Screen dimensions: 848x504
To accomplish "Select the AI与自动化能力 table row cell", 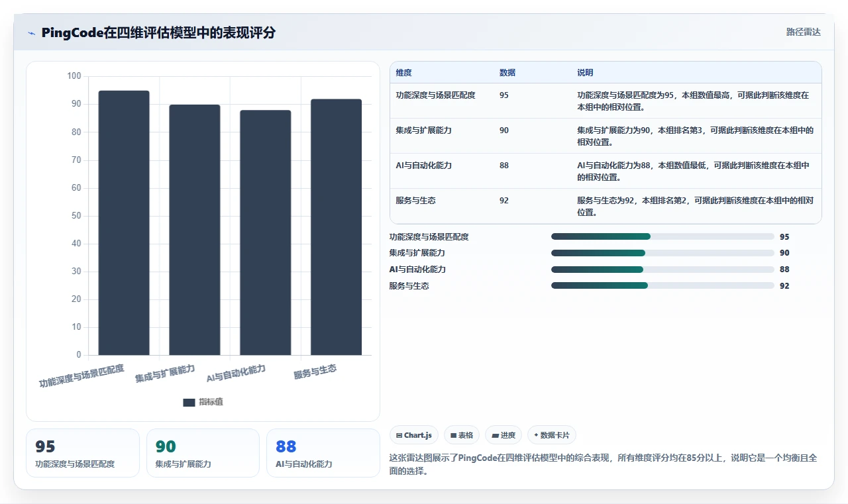I will click(423, 166).
